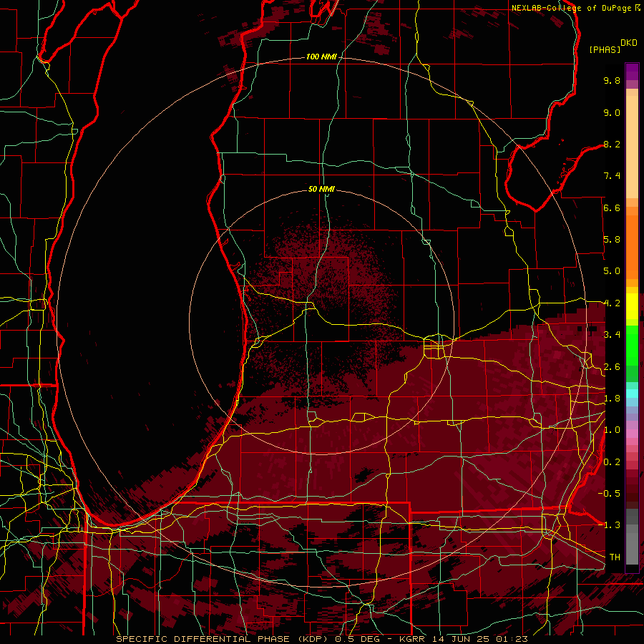Click the 6.6 value on the color scale
644x644 pixels.
pos(612,208)
